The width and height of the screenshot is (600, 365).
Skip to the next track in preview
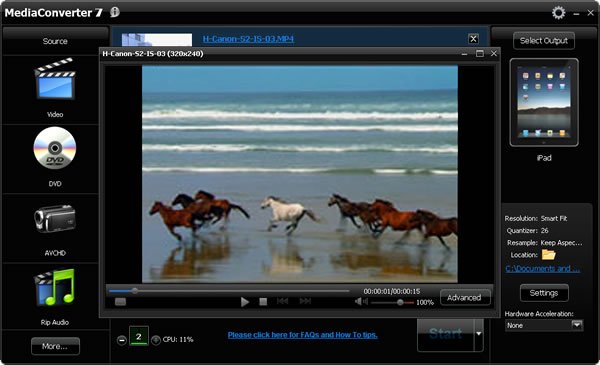pos(305,301)
